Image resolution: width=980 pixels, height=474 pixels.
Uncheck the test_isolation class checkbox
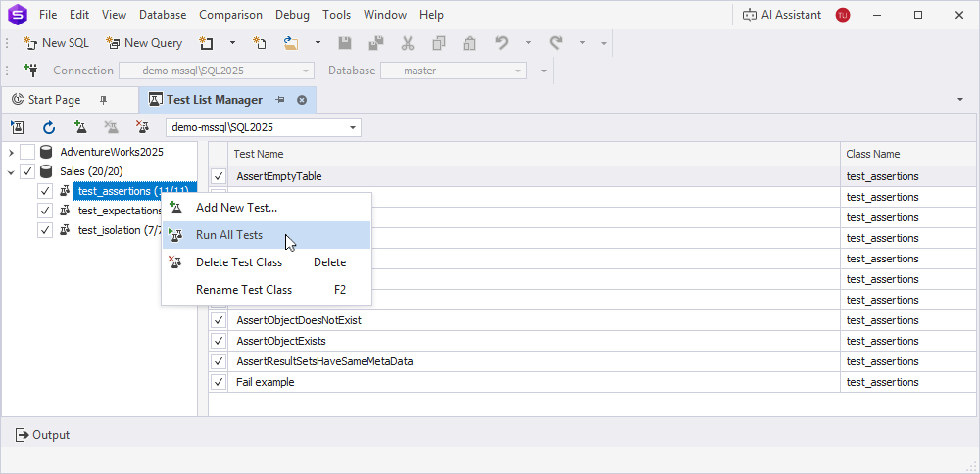click(45, 230)
